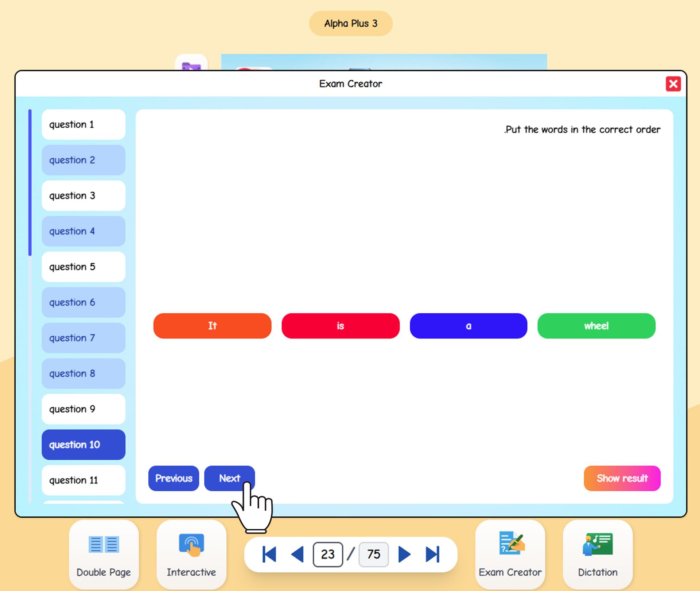Click the Show result button
Viewport: 700px width, 591px height.
622,478
